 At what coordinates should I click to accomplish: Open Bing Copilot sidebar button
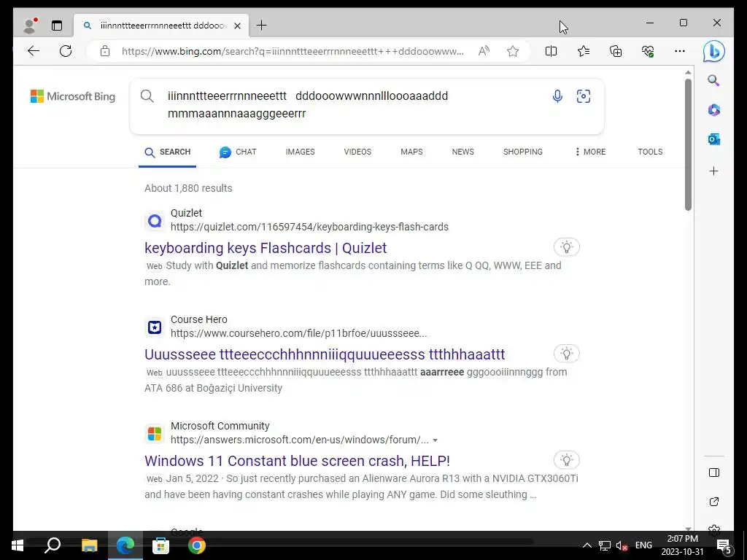point(713,52)
